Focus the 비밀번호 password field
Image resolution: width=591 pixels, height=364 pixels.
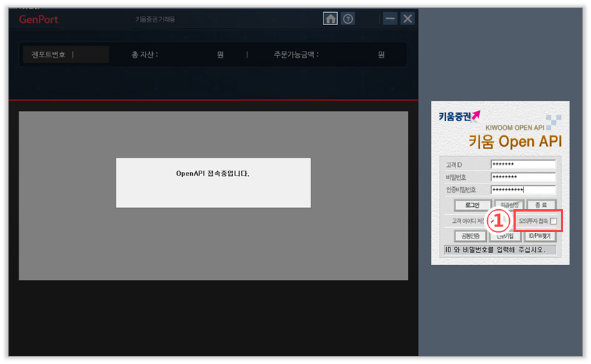click(523, 177)
